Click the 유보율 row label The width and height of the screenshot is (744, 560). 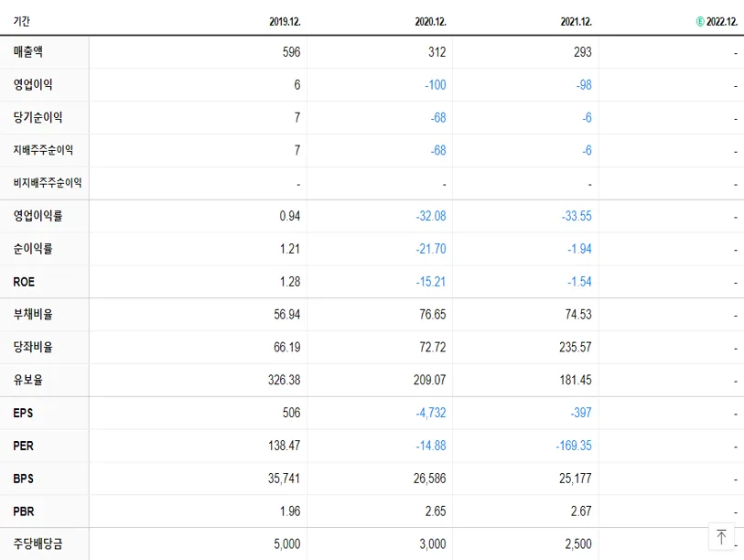pos(28,380)
